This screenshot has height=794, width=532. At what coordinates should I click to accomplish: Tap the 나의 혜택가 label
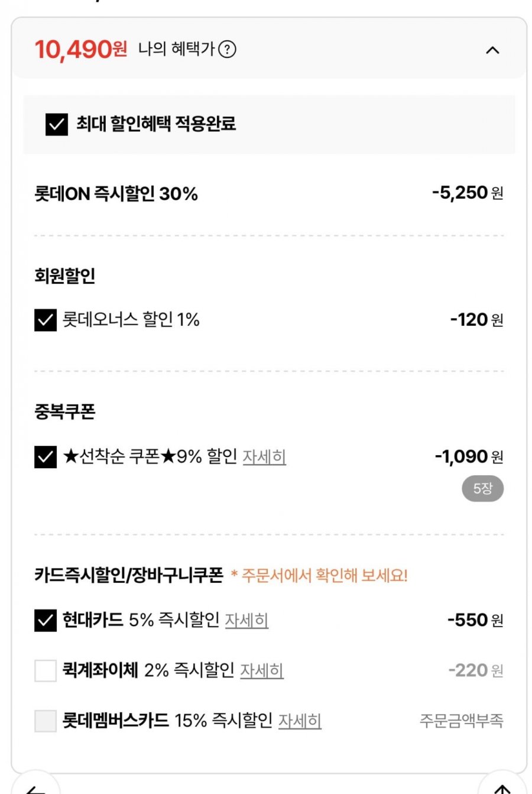pyautogui.click(x=176, y=49)
